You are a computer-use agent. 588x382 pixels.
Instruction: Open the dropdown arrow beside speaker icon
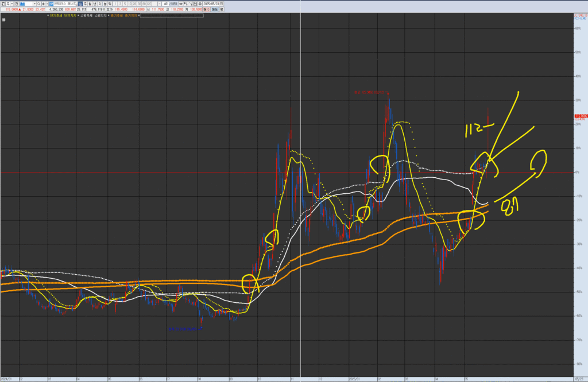tap(47, 4)
